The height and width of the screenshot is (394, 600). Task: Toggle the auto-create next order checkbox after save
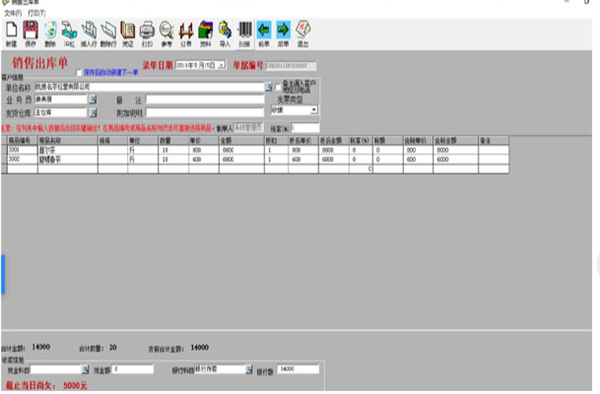tap(79, 72)
